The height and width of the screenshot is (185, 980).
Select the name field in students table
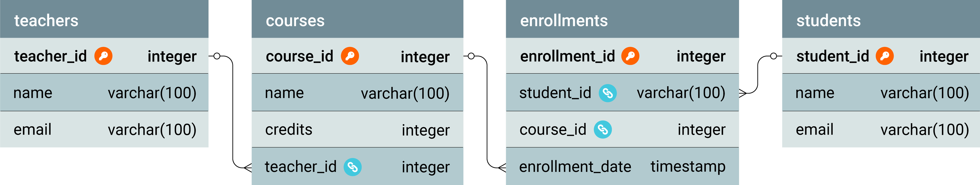click(x=881, y=93)
